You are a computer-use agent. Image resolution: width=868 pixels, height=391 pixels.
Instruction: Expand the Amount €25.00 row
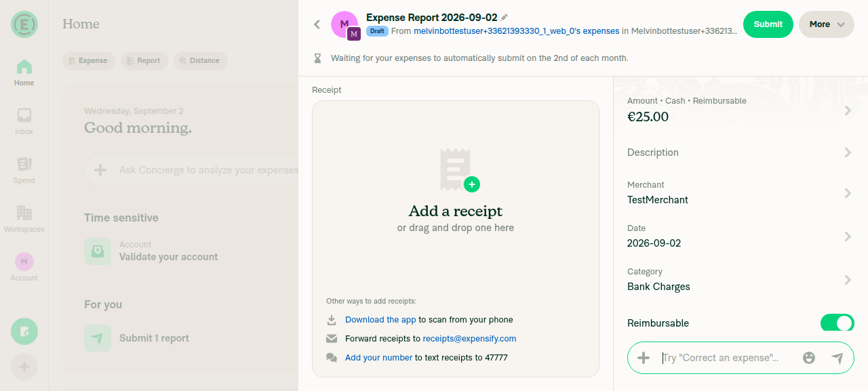click(x=741, y=110)
